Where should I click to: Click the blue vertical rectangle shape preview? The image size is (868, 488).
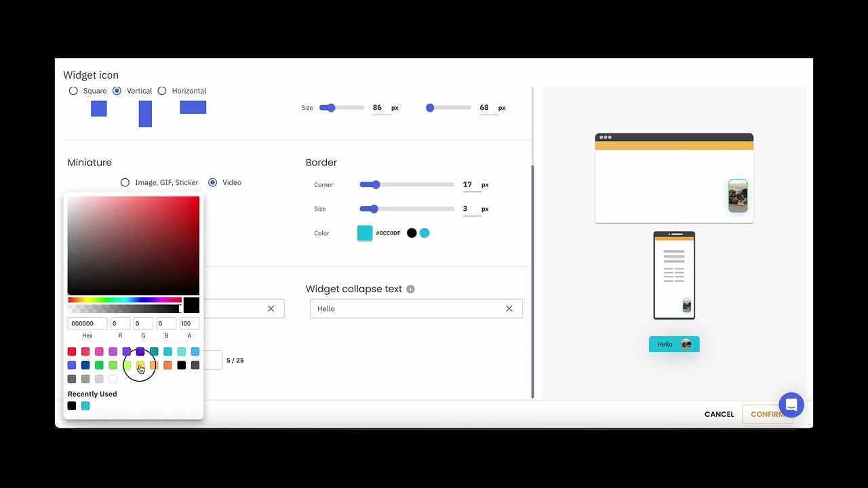point(145,114)
